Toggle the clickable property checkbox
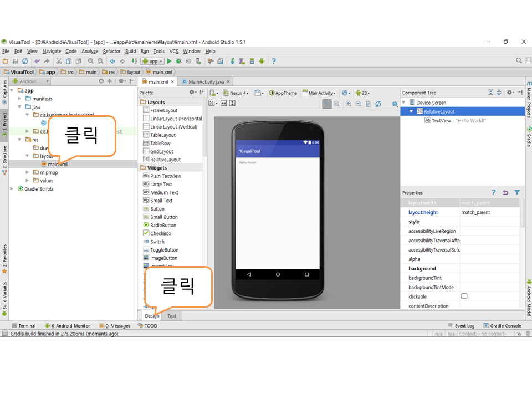This screenshot has width=532, height=399. (464, 296)
